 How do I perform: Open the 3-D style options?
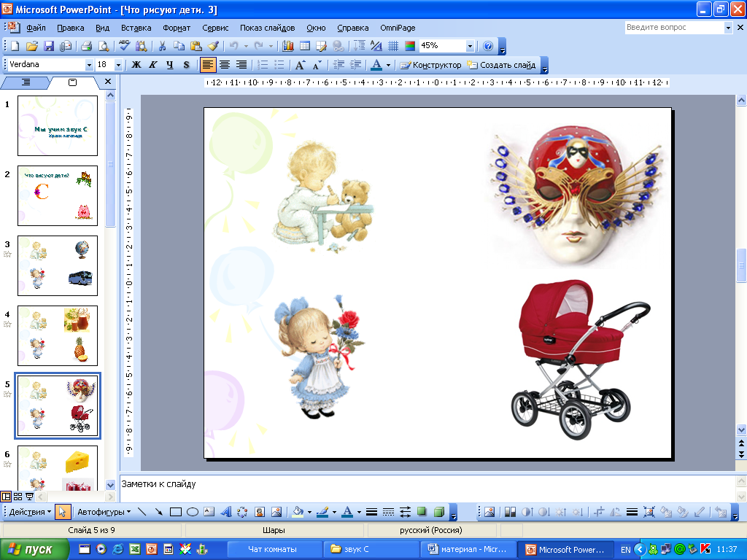[x=438, y=512]
